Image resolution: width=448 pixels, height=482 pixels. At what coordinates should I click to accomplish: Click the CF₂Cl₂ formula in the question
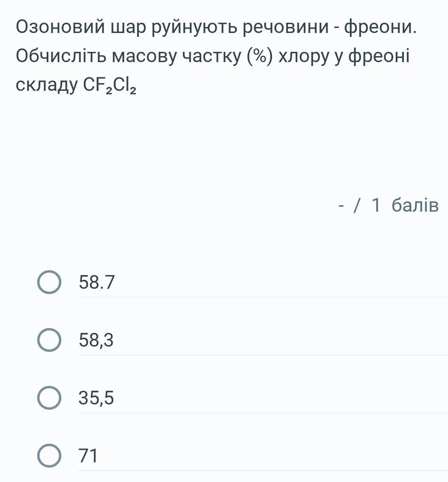click(x=109, y=86)
